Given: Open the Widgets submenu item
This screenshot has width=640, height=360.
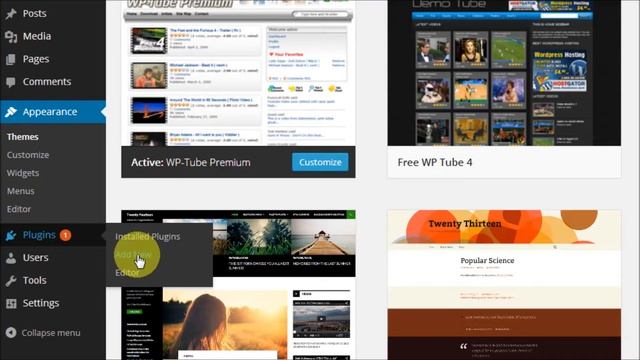Looking at the screenshot, I should tap(23, 173).
